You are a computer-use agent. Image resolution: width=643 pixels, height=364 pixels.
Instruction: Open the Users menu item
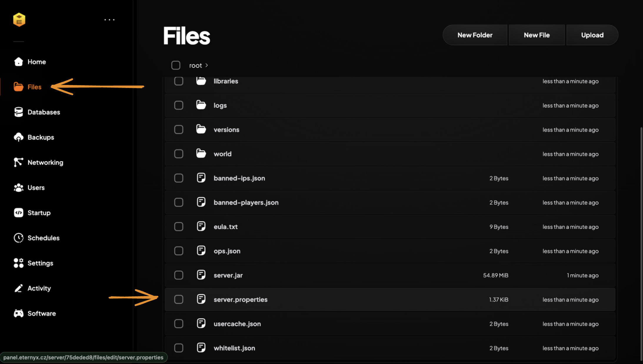(x=36, y=188)
